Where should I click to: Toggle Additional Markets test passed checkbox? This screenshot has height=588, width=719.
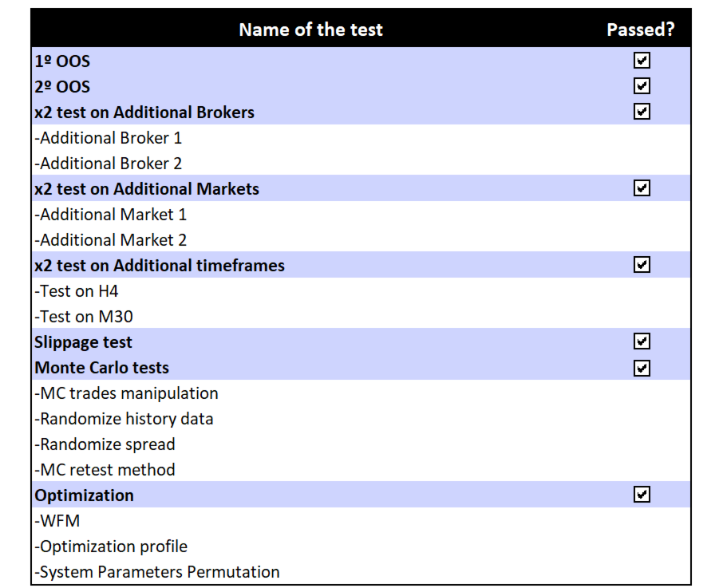tap(642, 188)
